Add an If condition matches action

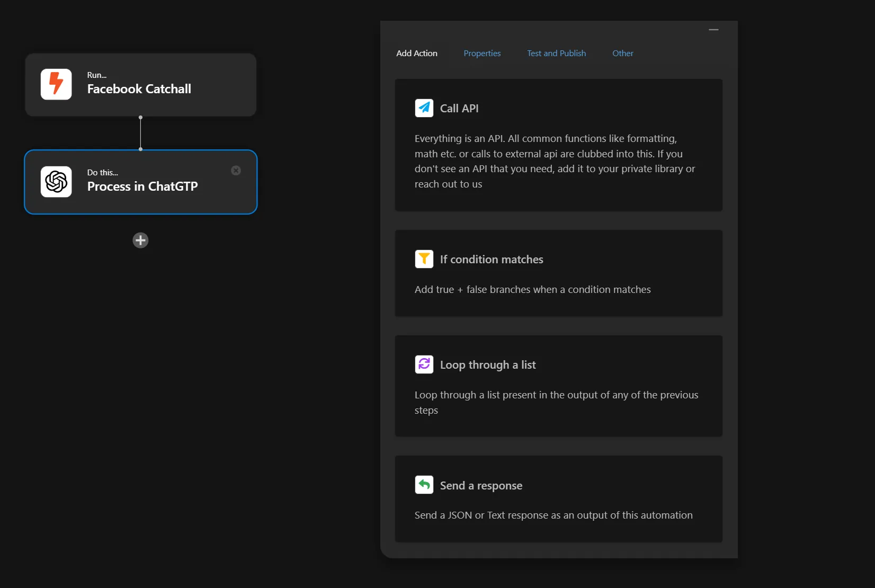point(559,273)
